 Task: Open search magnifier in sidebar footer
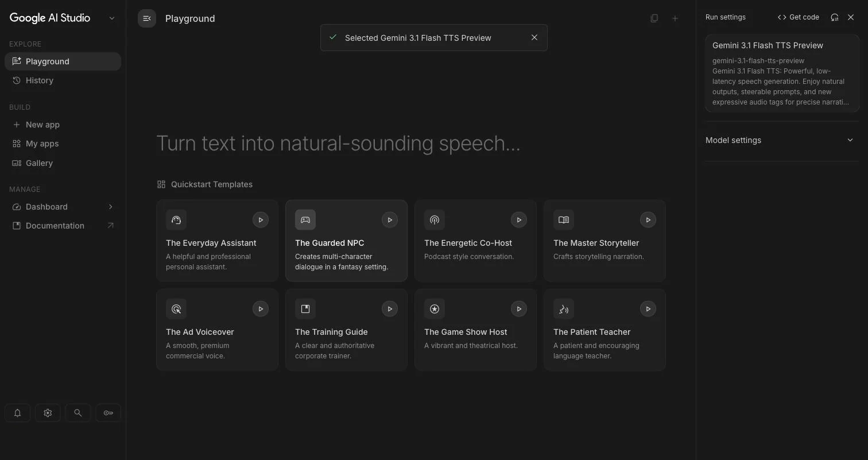tap(78, 413)
